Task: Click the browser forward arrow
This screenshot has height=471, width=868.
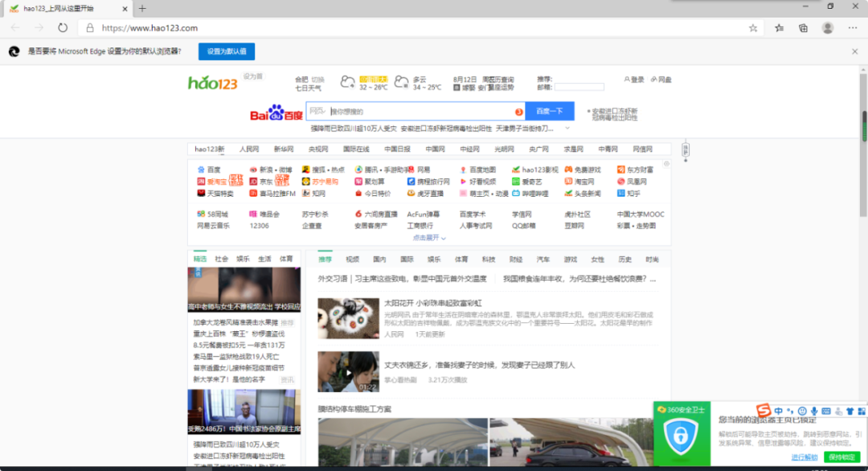Action: click(39, 27)
